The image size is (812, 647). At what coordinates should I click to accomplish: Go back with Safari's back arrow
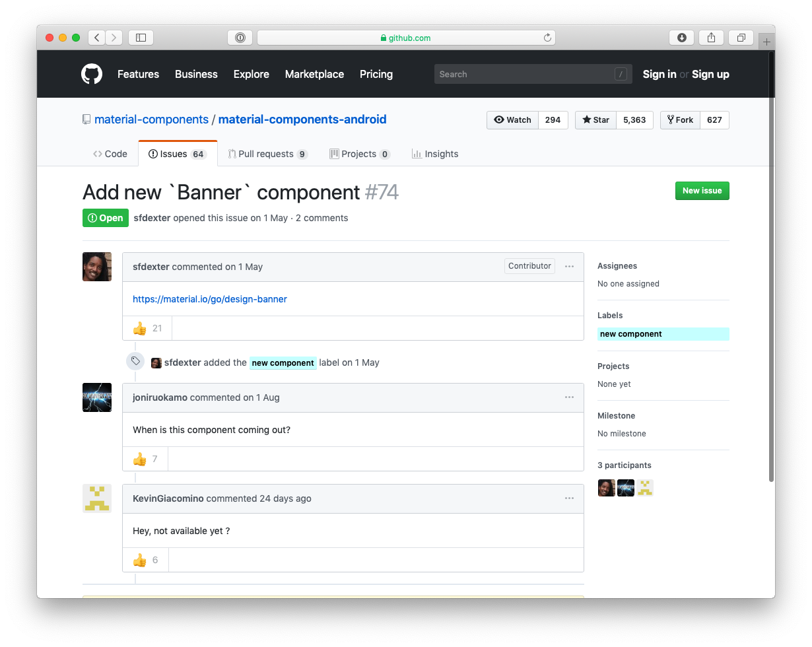tap(97, 38)
